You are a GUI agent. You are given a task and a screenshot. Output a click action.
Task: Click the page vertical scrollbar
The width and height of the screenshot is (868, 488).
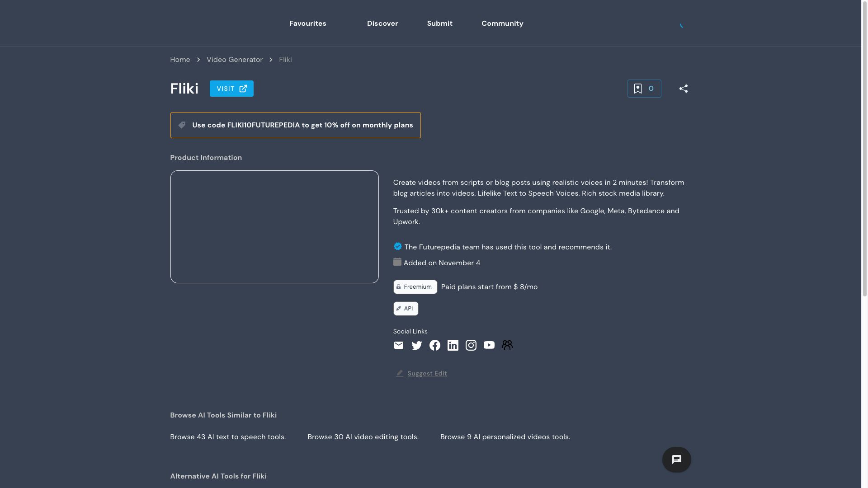[x=864, y=149]
